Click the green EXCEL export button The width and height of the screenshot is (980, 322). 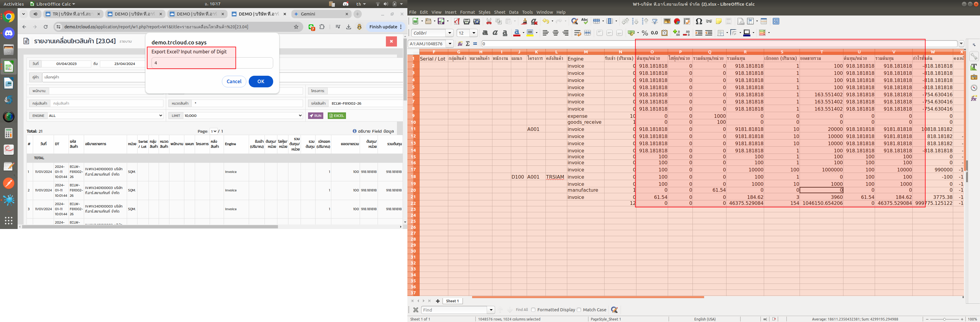tap(337, 116)
